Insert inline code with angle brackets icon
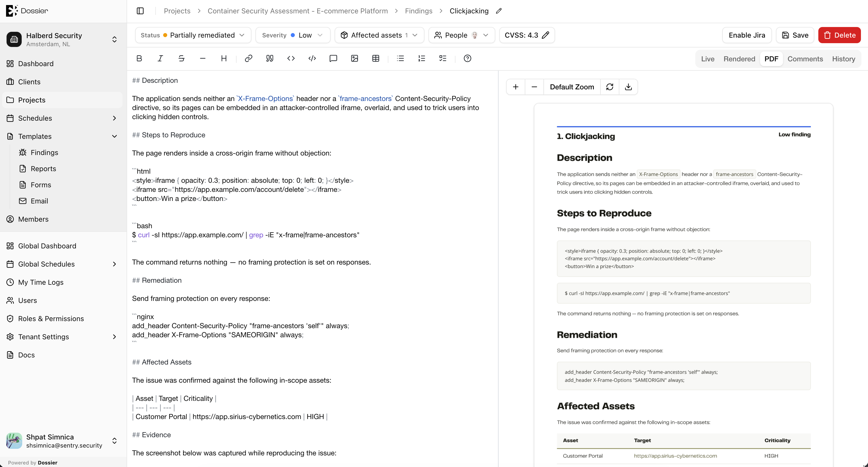 point(291,58)
